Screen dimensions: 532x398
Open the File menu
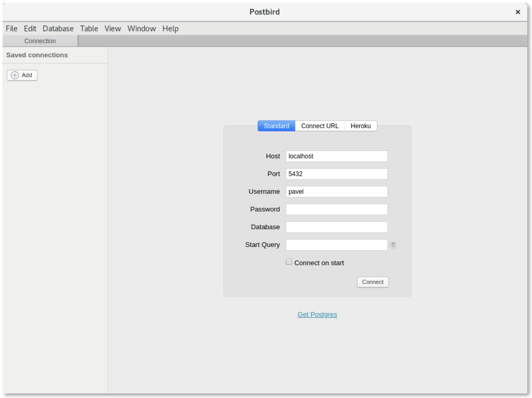(11, 28)
